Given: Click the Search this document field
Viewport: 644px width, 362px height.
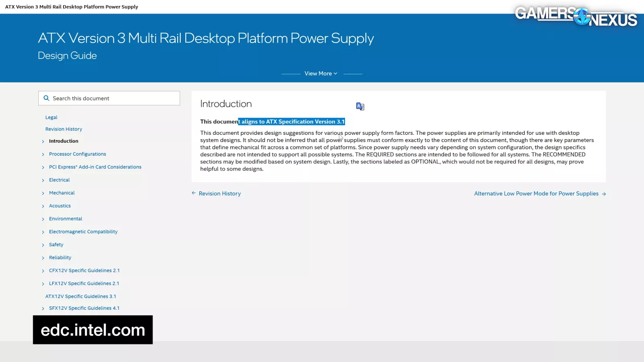Looking at the screenshot, I should point(115,98).
